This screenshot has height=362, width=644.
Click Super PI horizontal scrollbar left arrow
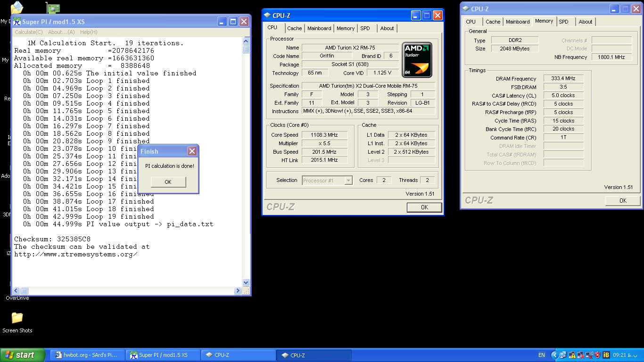pyautogui.click(x=17, y=291)
